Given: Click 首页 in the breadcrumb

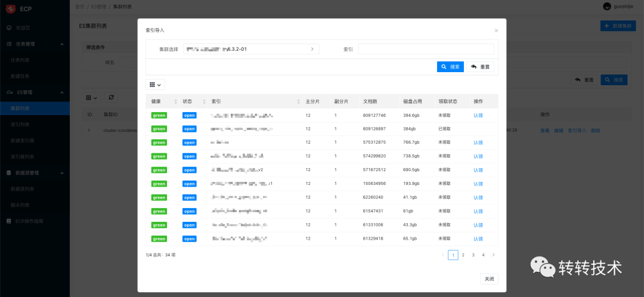Looking at the screenshot, I should point(80,7).
